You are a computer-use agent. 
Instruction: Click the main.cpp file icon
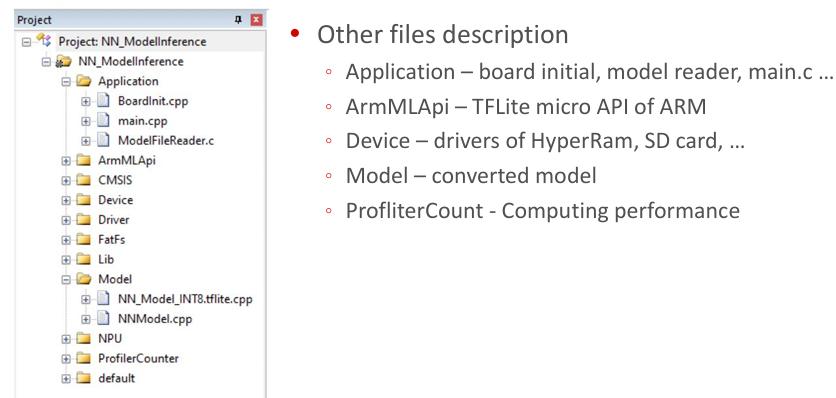(x=103, y=121)
